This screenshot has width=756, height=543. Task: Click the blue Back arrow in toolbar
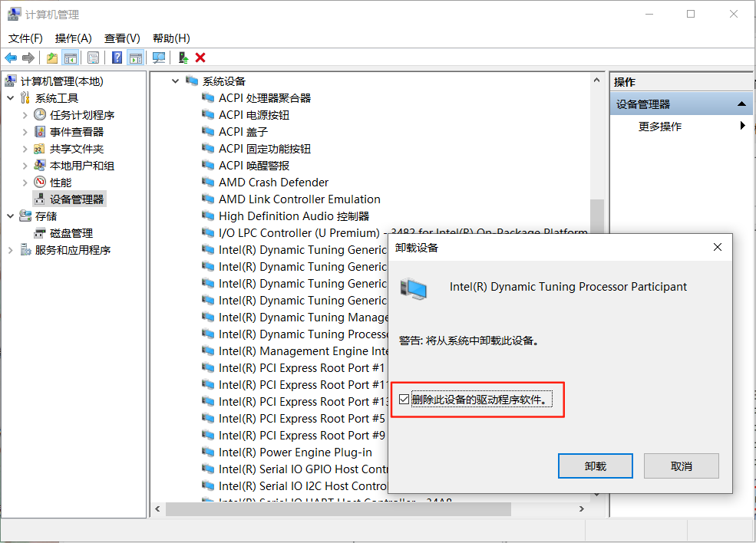(11, 58)
